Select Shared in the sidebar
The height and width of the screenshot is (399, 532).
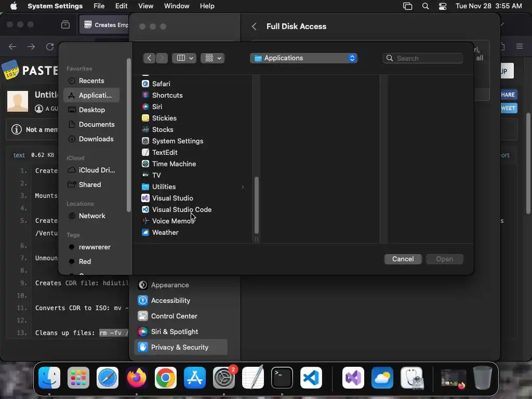pos(91,185)
